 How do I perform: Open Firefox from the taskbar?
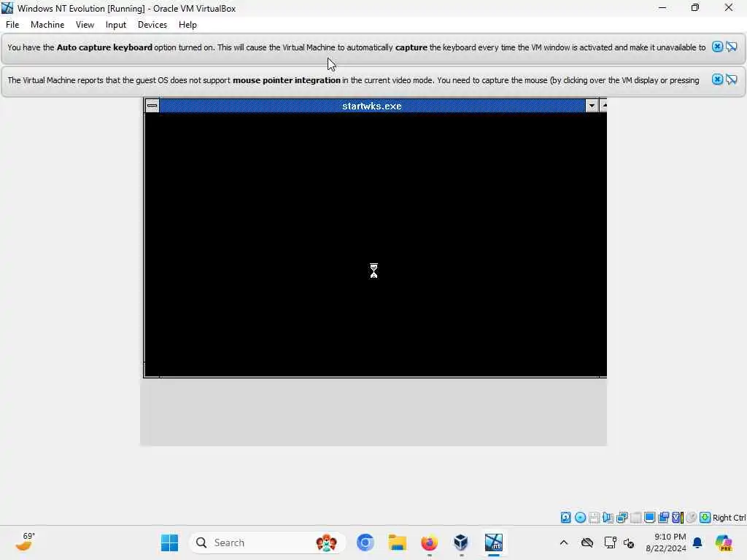click(x=429, y=542)
